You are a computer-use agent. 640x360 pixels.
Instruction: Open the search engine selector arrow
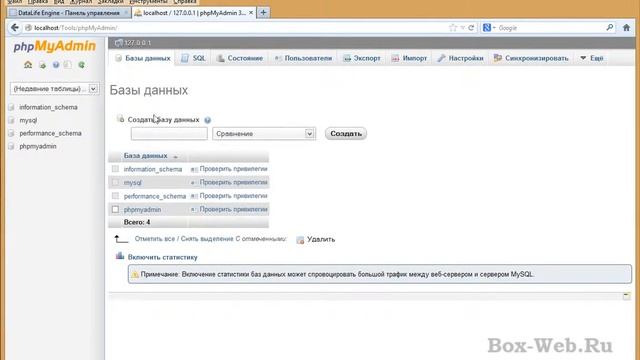(494, 28)
